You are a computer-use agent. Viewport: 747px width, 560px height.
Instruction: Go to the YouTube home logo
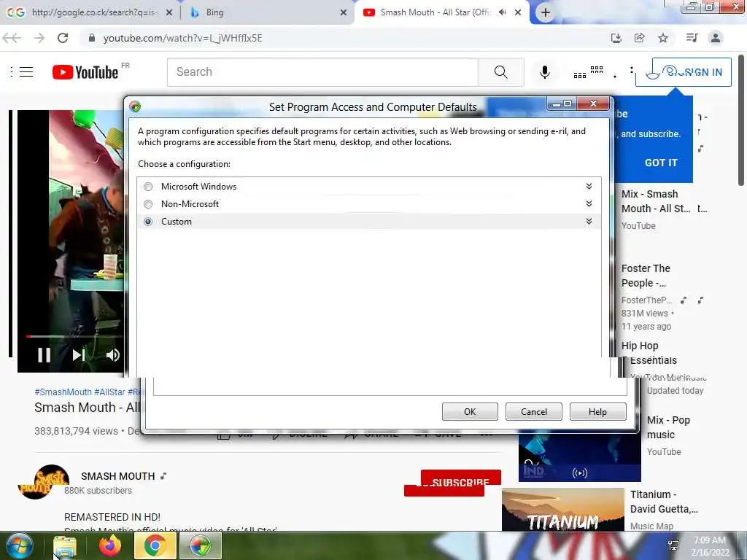click(x=85, y=72)
